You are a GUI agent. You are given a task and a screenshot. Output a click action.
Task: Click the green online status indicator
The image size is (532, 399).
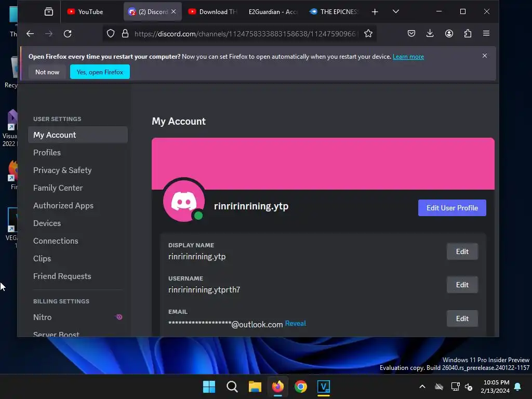point(198,216)
